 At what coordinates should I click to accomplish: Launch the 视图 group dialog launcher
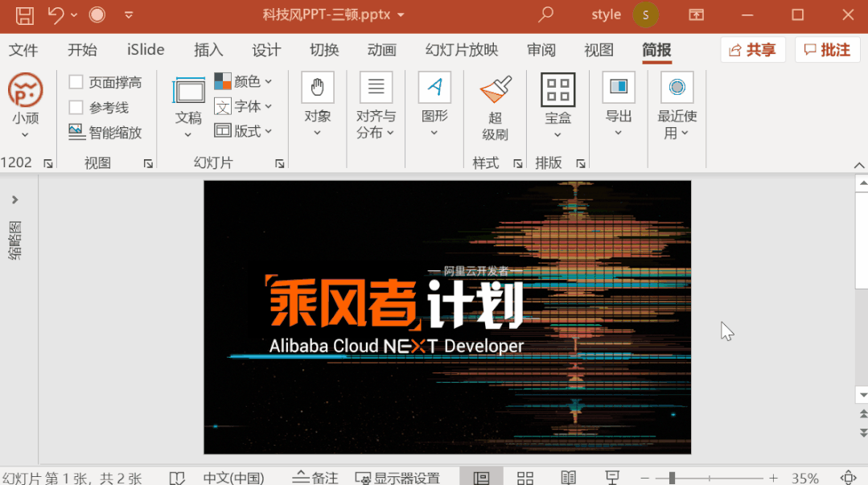click(148, 163)
